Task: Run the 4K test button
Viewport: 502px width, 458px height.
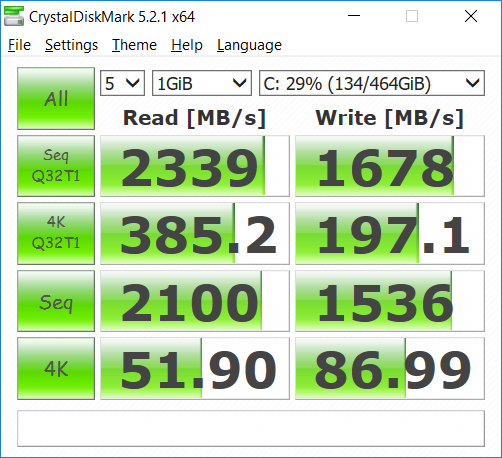Action: click(56, 368)
